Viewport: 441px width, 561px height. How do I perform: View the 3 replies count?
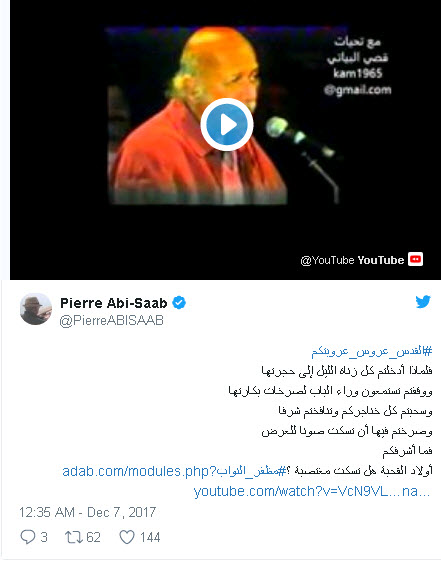click(44, 537)
